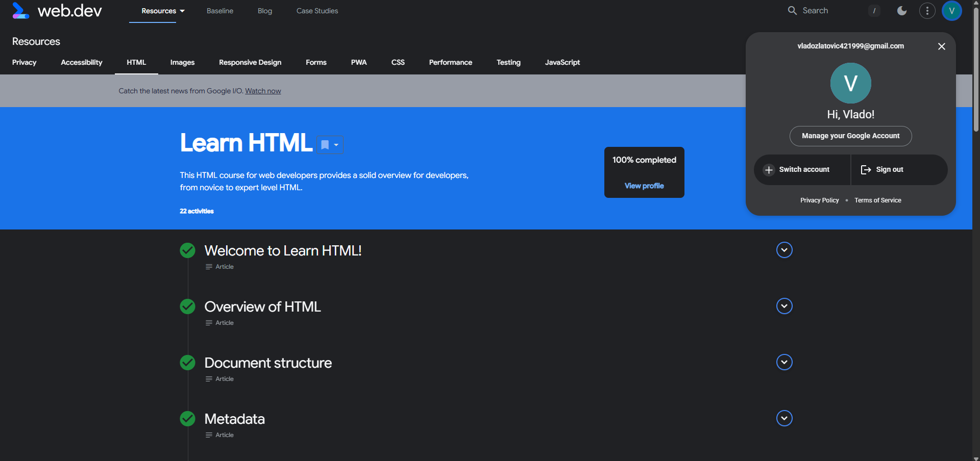Open the Document structure article
This screenshot has height=461, width=980.
268,363
